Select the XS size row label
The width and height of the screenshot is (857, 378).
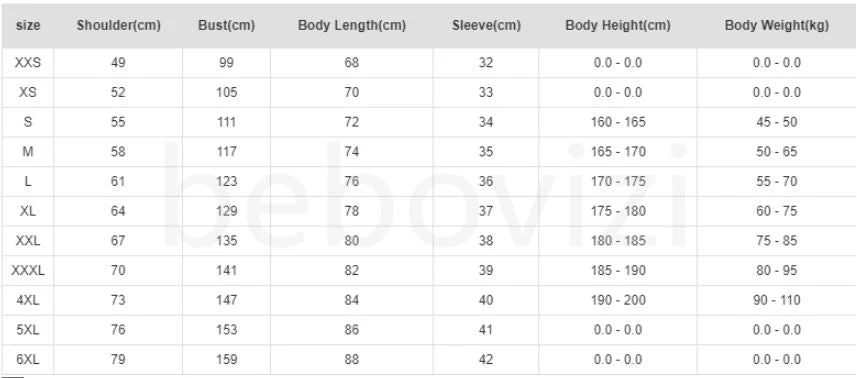pyautogui.click(x=28, y=92)
